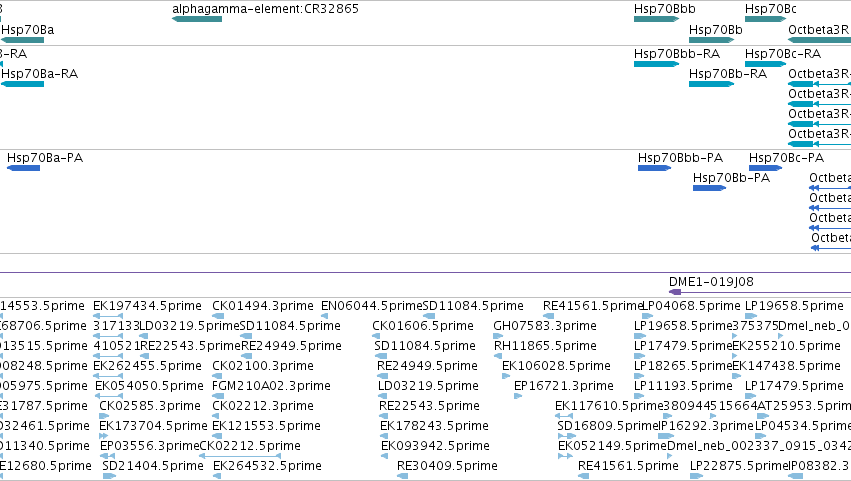Screen dimensions: 851x481
Task: Select the EK264532.5prime EST
Action: pyautogui.click(x=217, y=476)
